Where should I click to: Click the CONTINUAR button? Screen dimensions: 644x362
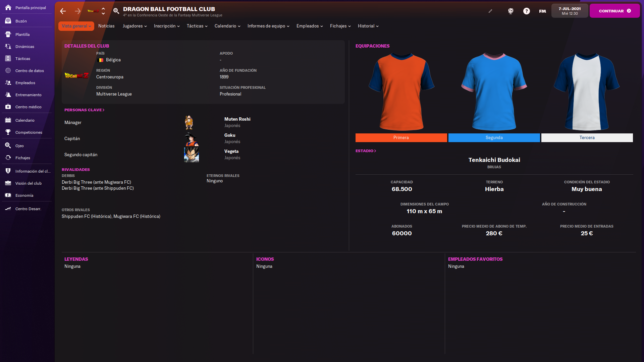coord(614,11)
